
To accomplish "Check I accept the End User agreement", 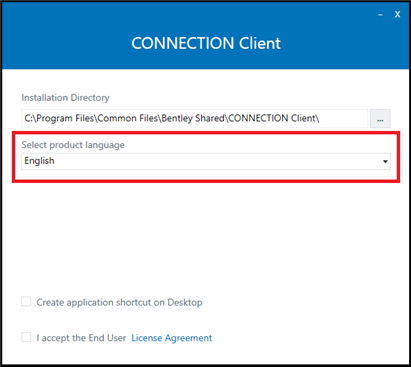I will click(26, 337).
